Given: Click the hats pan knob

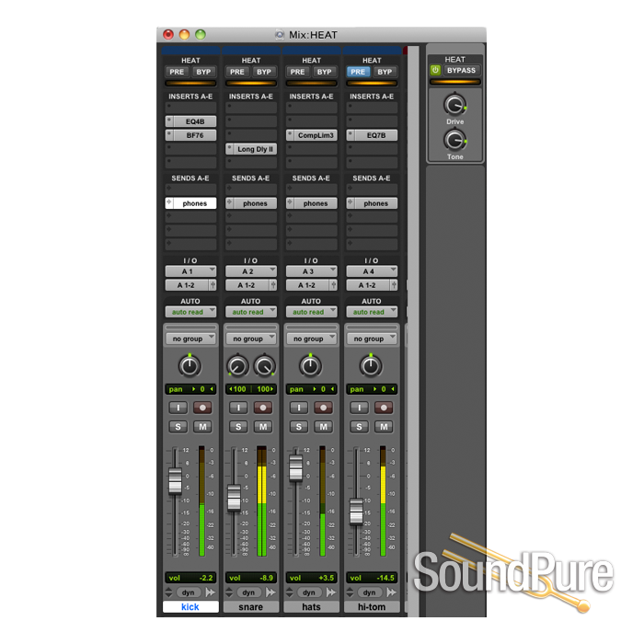Looking at the screenshot, I should pos(310,366).
